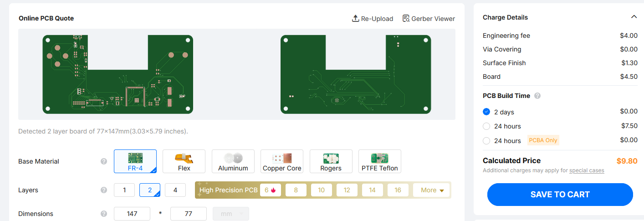Click the Base Material help icon
Image resolution: width=644 pixels, height=221 pixels.
[104, 161]
